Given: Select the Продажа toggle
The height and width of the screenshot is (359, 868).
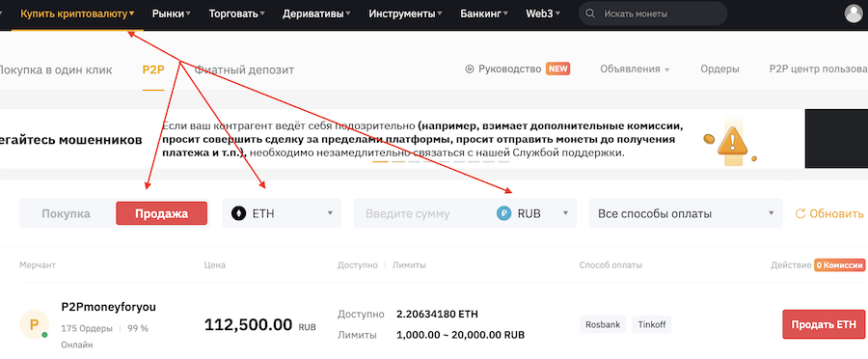Looking at the screenshot, I should [x=162, y=213].
